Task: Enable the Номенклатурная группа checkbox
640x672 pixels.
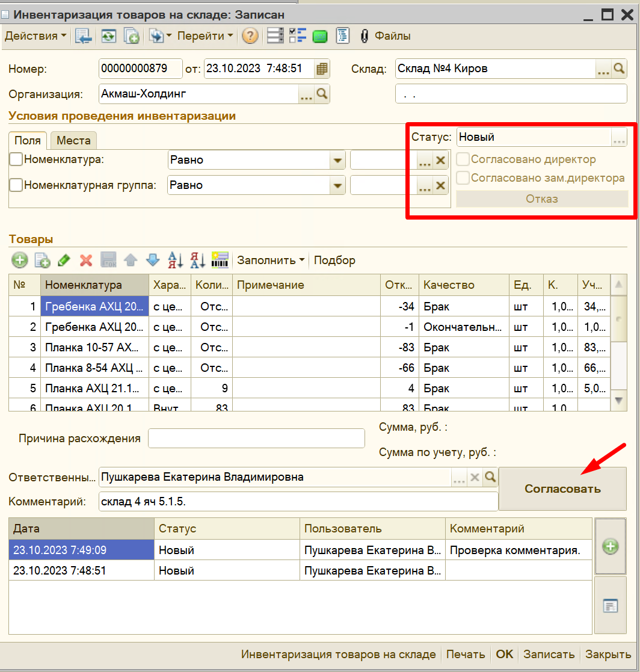Action: (x=16, y=185)
